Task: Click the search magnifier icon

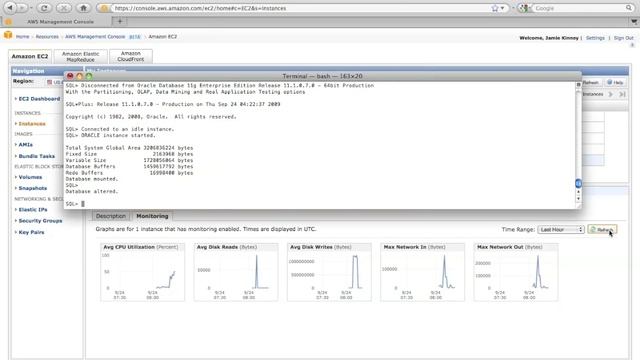Action: click(629, 8)
